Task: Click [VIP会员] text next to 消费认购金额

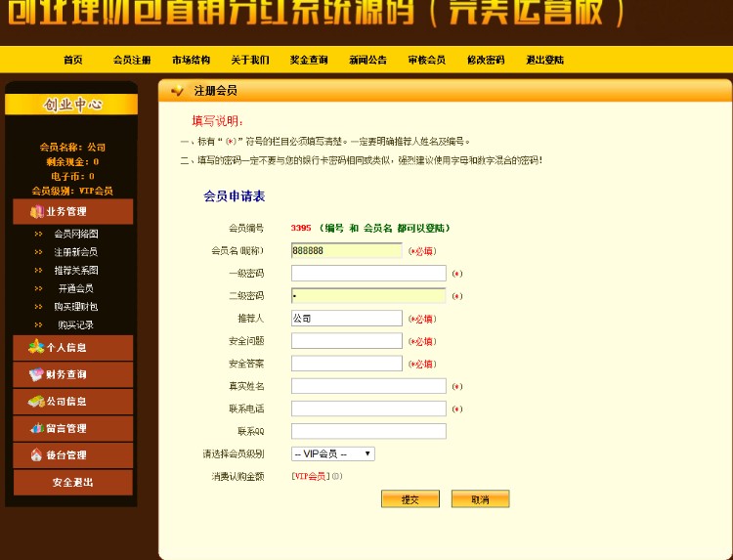Action: tap(311, 476)
